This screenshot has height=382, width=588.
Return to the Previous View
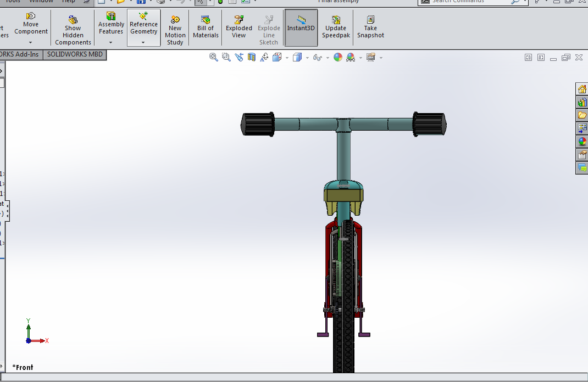click(x=239, y=57)
